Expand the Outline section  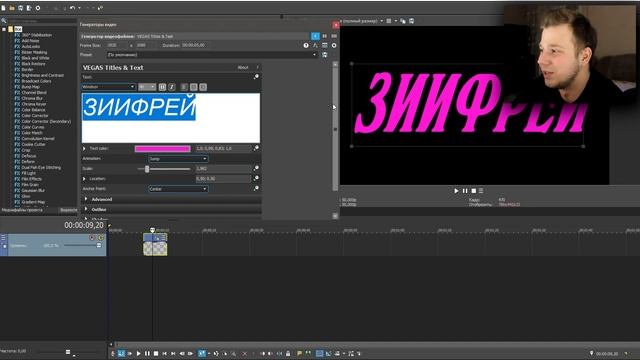tap(86, 209)
